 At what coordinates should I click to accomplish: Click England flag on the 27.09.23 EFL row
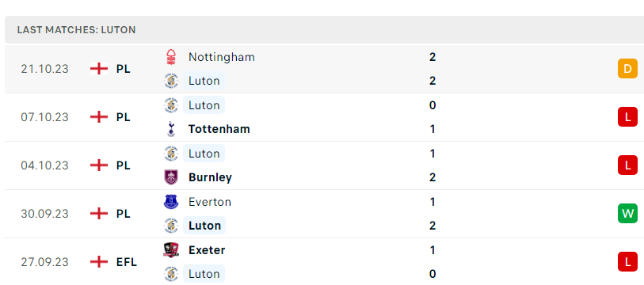(99, 262)
